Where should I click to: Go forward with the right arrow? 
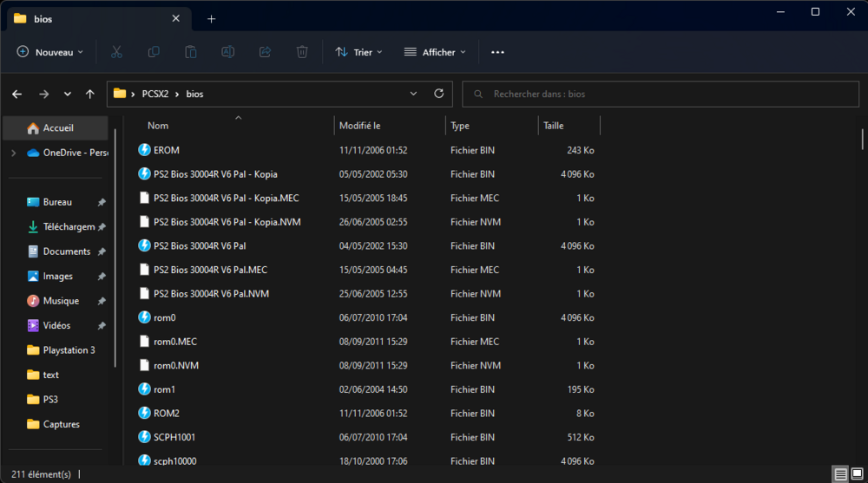point(43,94)
